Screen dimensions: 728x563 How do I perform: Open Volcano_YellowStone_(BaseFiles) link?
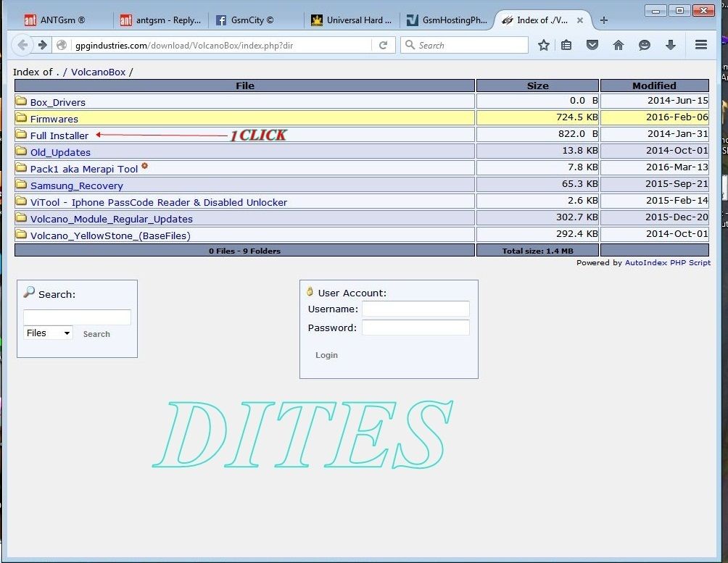110,235
